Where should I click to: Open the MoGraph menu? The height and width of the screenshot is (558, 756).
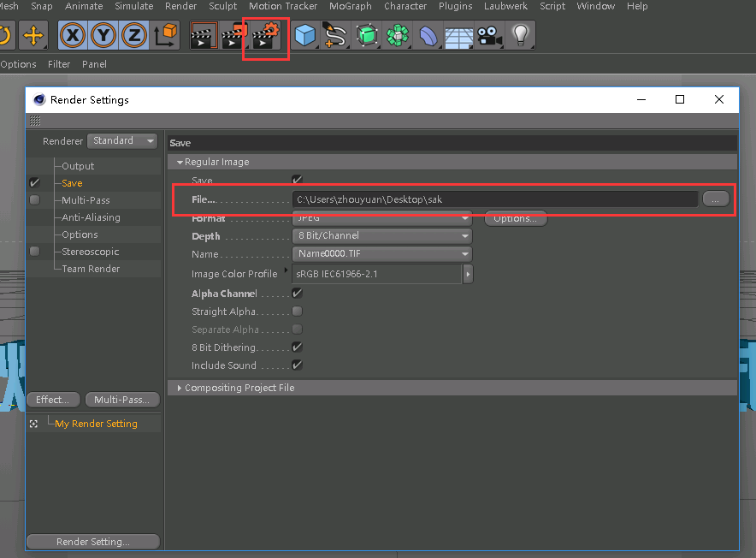tap(349, 6)
